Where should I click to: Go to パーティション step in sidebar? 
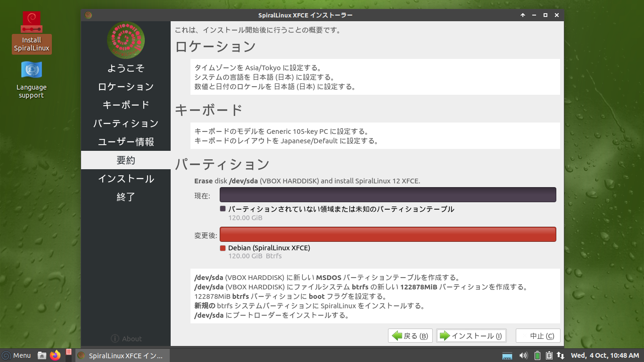(x=126, y=123)
